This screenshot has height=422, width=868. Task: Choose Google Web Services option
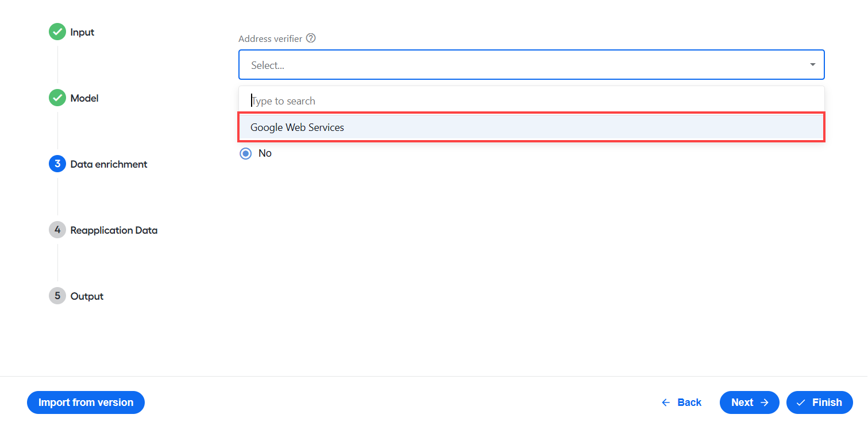coord(531,127)
